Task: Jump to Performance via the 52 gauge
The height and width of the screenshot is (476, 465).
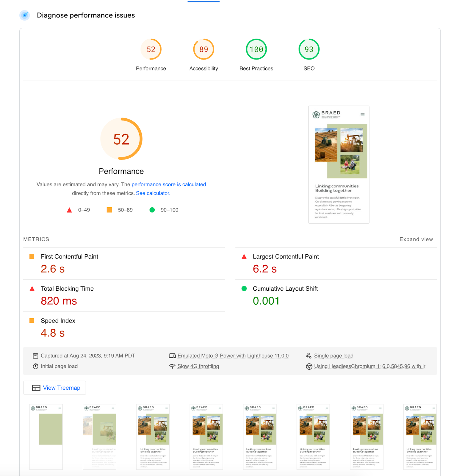Action: 151,49
